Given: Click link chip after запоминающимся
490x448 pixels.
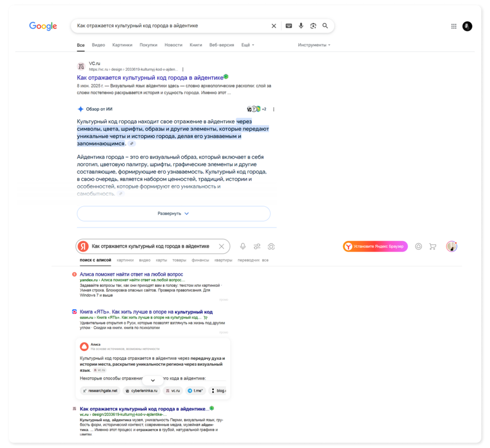Looking at the screenshot, I should [x=132, y=144].
